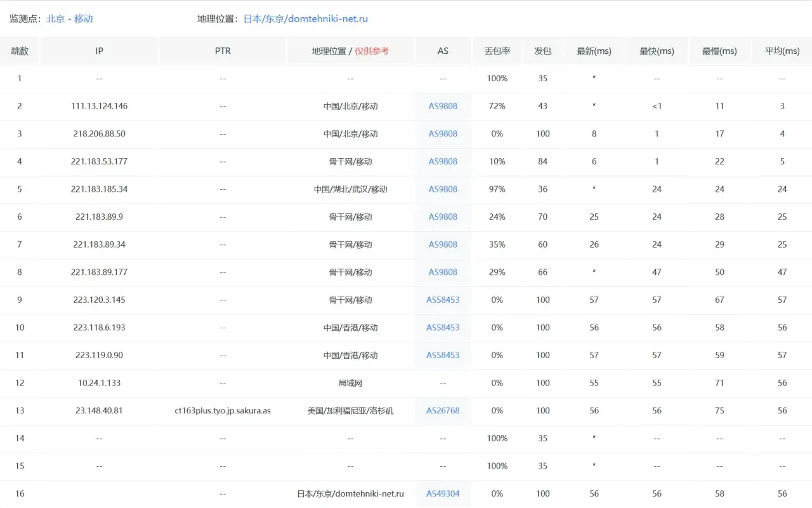Click the 中国/湖北/武汉/移动 location cell

point(350,189)
